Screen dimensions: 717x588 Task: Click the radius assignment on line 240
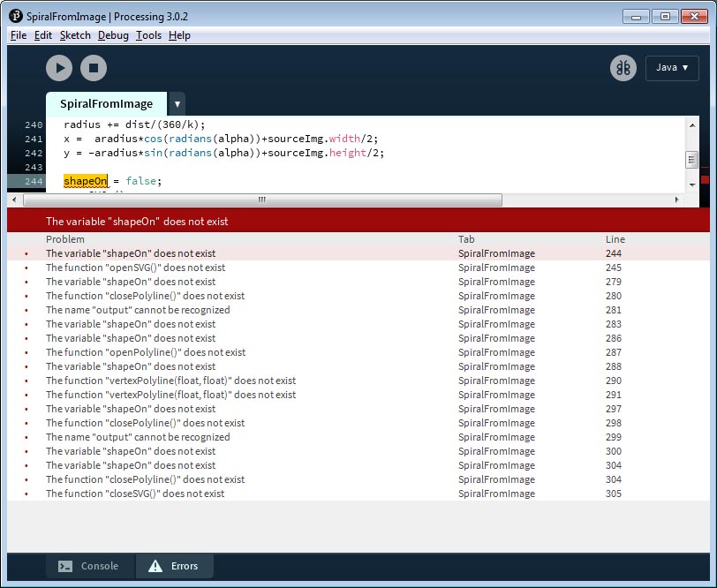[134, 124]
